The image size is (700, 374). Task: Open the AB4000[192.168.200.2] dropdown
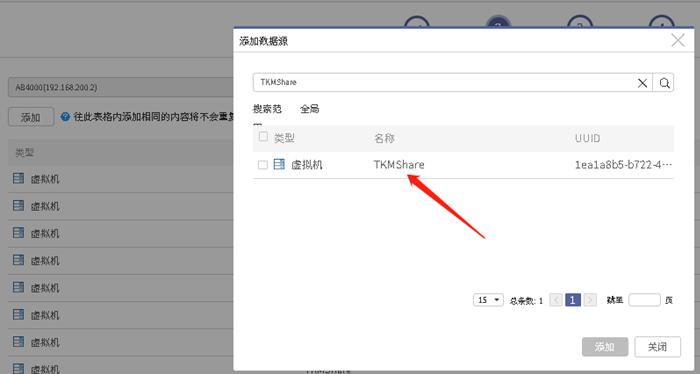(x=121, y=87)
